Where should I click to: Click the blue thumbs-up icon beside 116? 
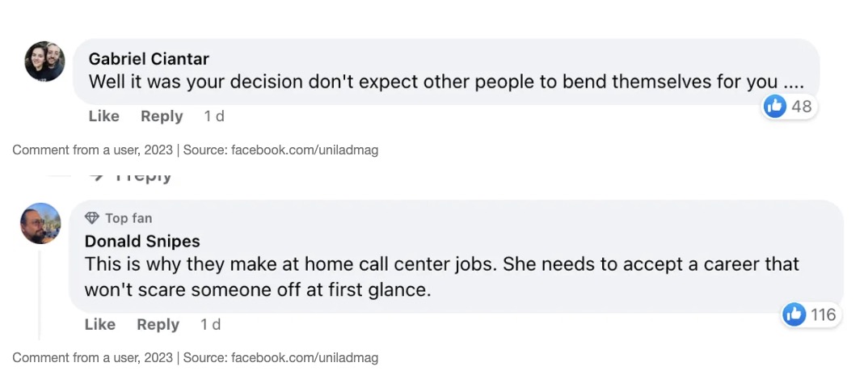click(794, 314)
